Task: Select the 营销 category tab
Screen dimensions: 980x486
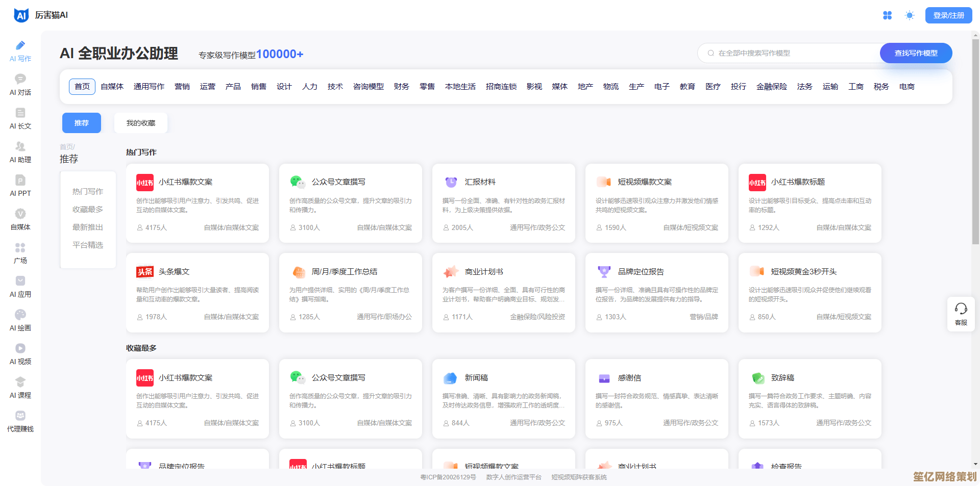Action: click(x=182, y=87)
